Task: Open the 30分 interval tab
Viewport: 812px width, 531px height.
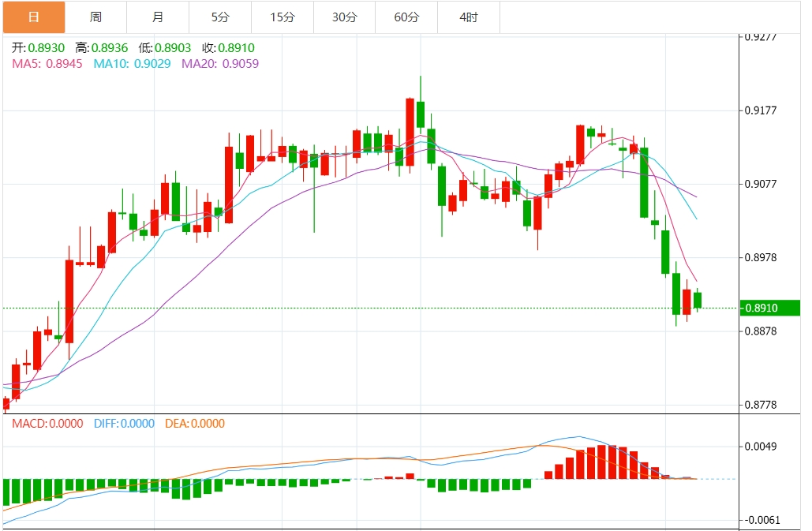Action: click(x=344, y=17)
